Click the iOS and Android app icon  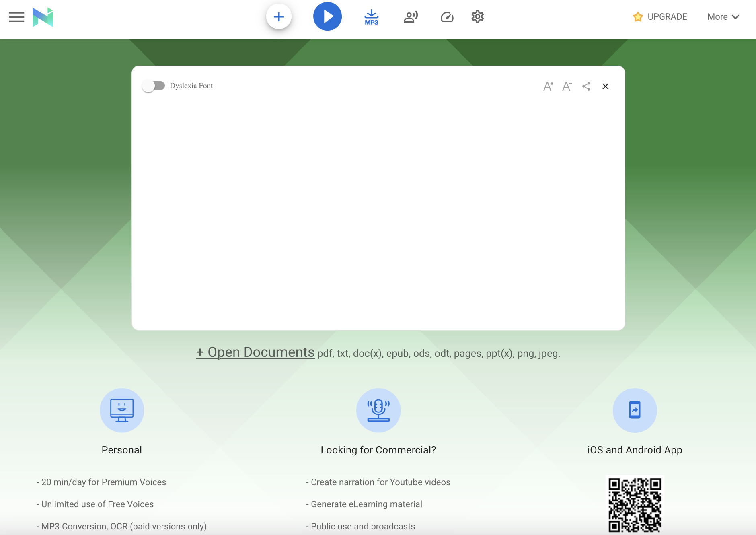click(635, 410)
